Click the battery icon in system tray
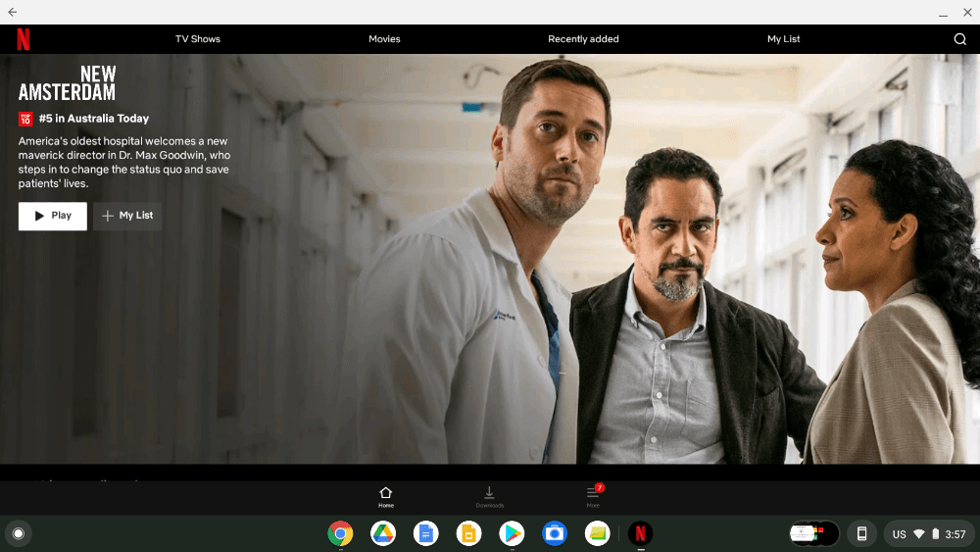 coord(936,534)
